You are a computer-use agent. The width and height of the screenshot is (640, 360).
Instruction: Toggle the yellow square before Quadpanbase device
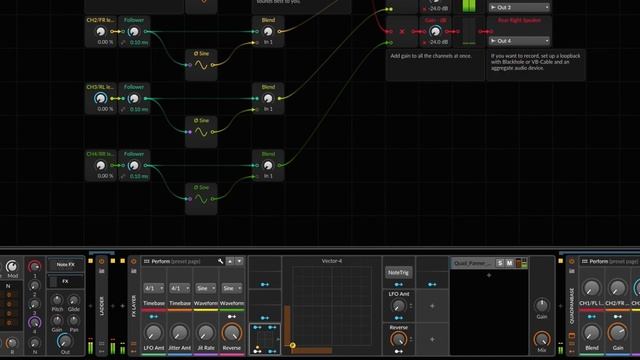pyautogui.click(x=560, y=261)
